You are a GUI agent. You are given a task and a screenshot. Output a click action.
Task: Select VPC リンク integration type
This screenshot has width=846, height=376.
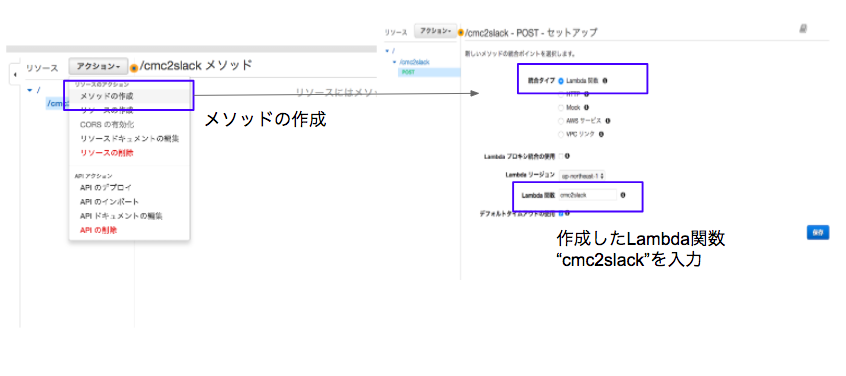[x=561, y=134]
